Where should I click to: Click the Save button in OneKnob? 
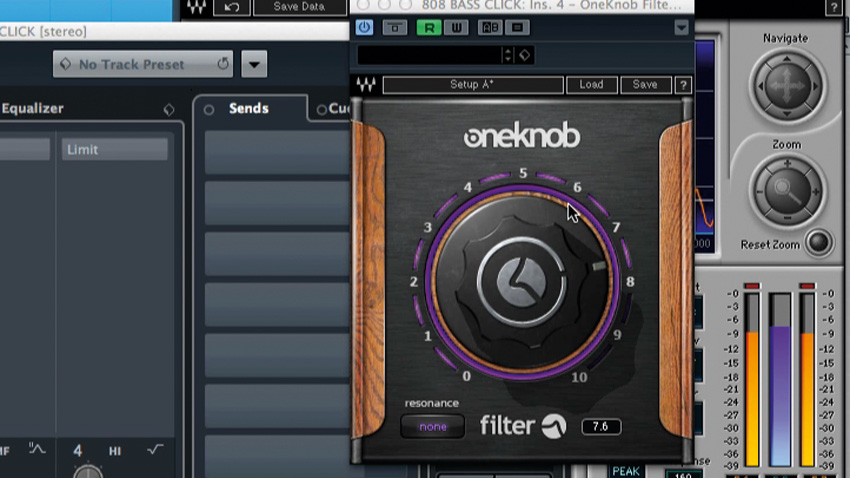pyautogui.click(x=645, y=85)
